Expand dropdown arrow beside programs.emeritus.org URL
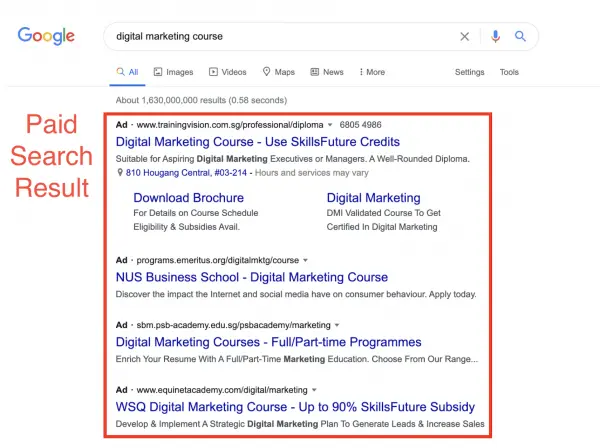 pos(305,261)
